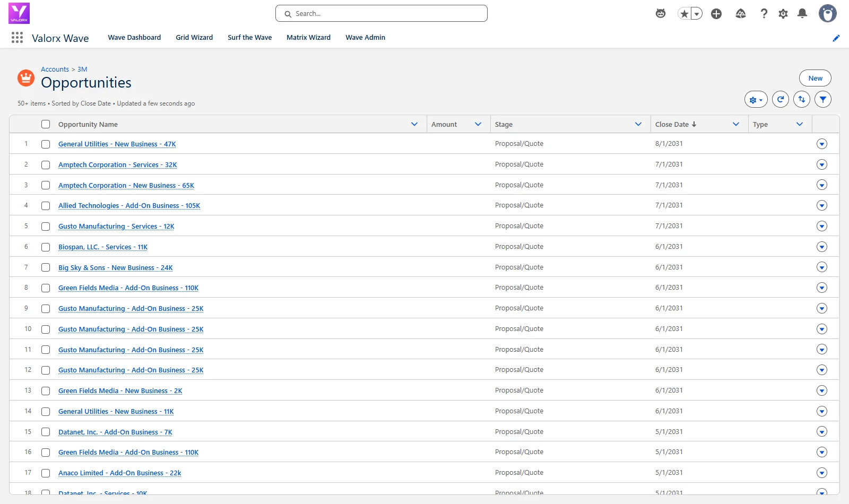Open the list filter funnel icon
Viewport: 849px width, 504px height.
pos(823,99)
